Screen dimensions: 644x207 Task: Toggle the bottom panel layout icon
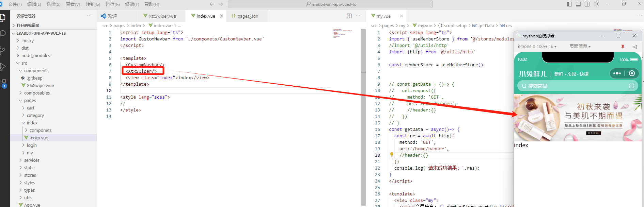(x=578, y=4)
